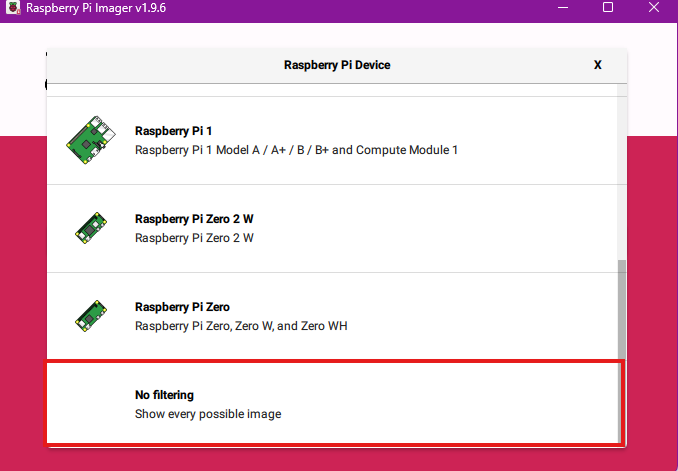This screenshot has width=678, height=471.
Task: Click the scrollbar track above the thumb
Action: (x=622, y=180)
